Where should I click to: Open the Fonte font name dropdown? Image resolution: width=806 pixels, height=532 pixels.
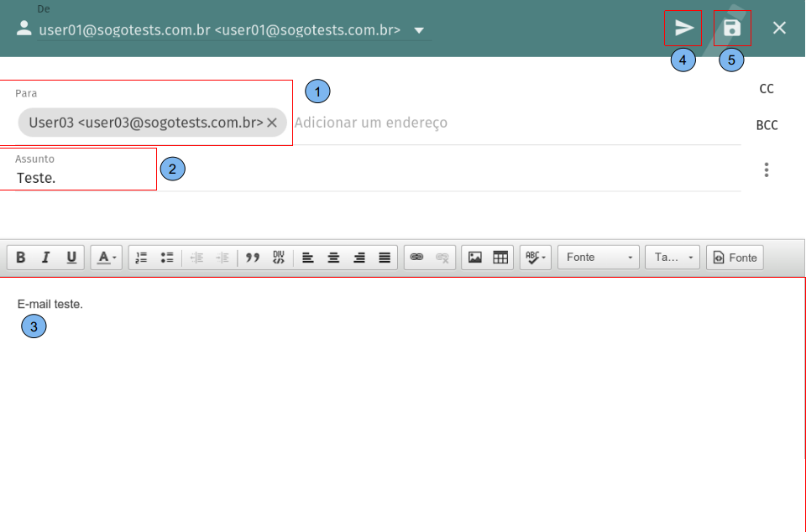598,258
